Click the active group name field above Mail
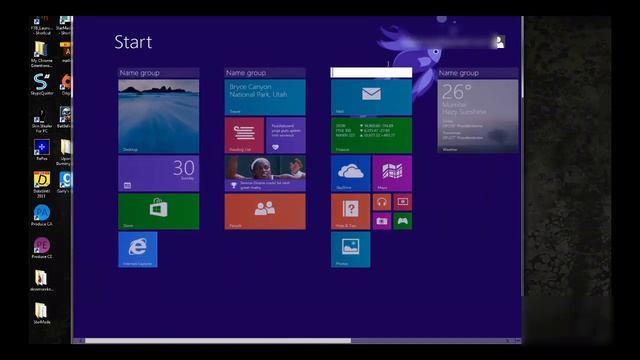This screenshot has height=360, width=640. [371, 73]
